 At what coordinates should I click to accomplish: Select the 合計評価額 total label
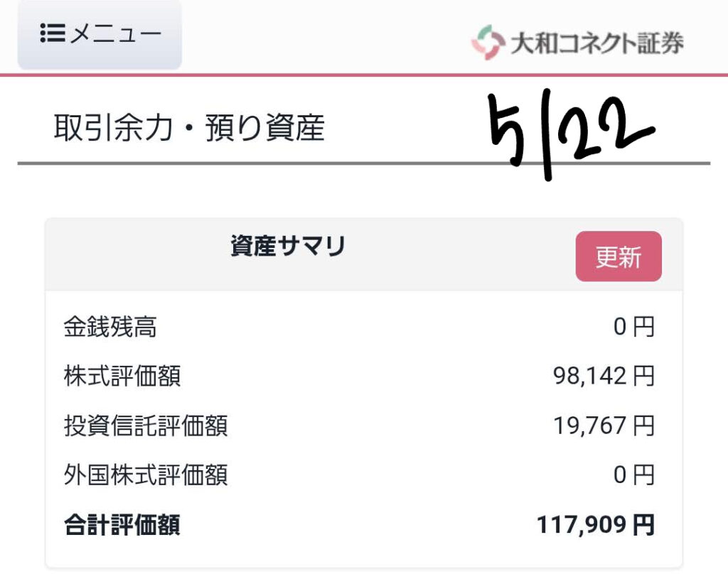pos(122,525)
